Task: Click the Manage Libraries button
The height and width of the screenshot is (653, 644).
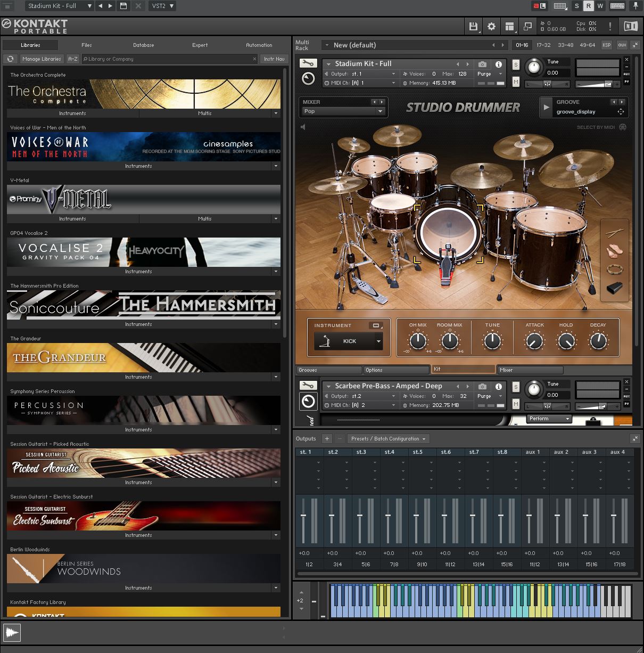Action: tap(42, 59)
